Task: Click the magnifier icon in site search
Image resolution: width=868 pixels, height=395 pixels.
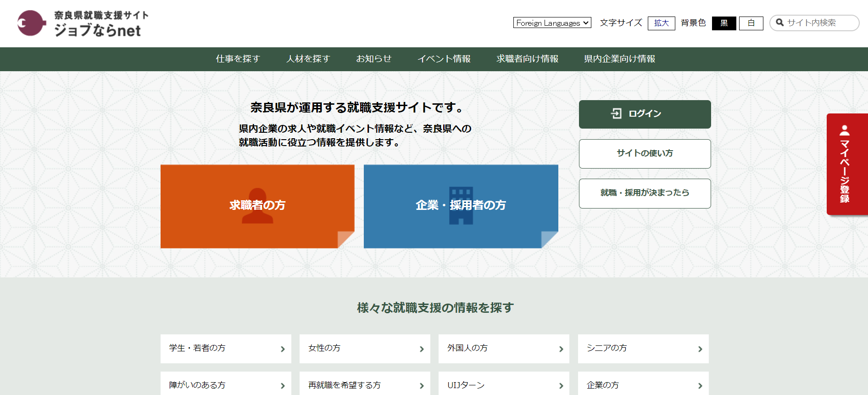Action: (779, 23)
